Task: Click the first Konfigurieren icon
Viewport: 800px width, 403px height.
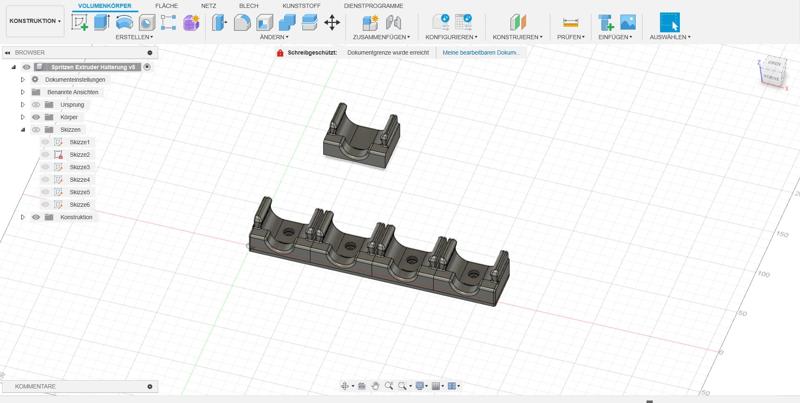Action: click(441, 22)
